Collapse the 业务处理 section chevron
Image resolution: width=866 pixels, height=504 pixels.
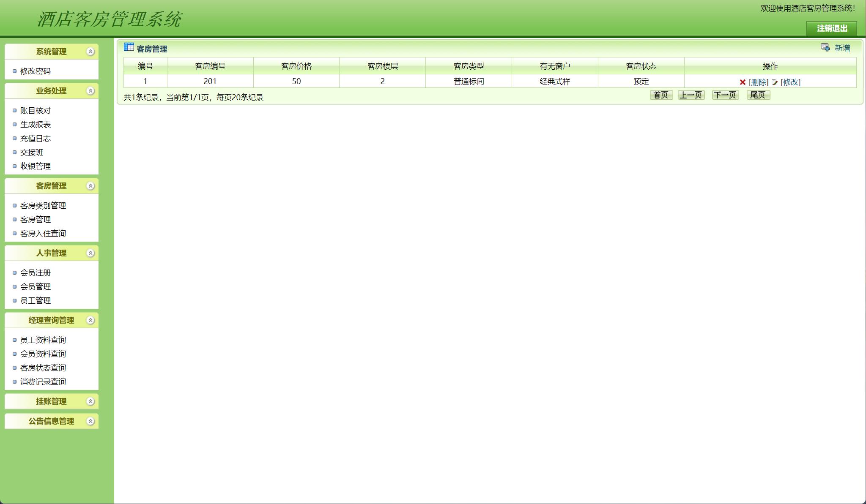click(x=90, y=91)
